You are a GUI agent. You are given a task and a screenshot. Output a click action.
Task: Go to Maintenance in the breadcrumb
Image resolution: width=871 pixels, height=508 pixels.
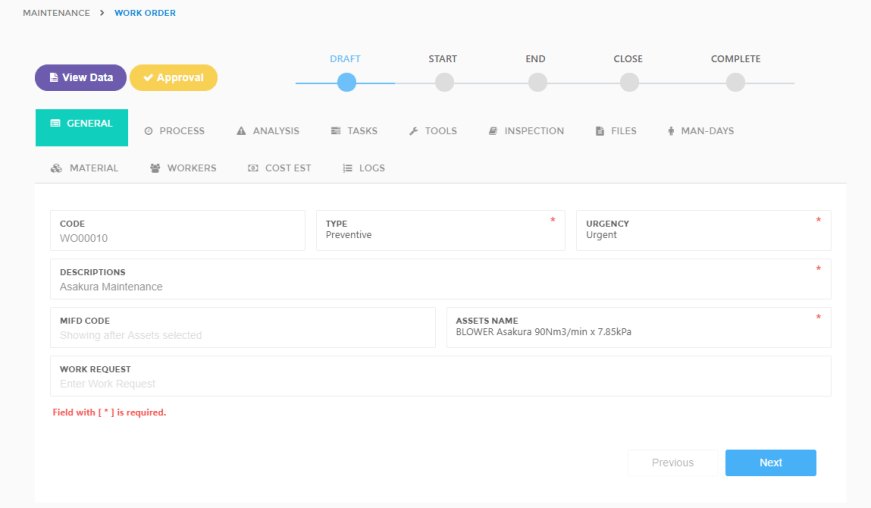pyautogui.click(x=56, y=13)
